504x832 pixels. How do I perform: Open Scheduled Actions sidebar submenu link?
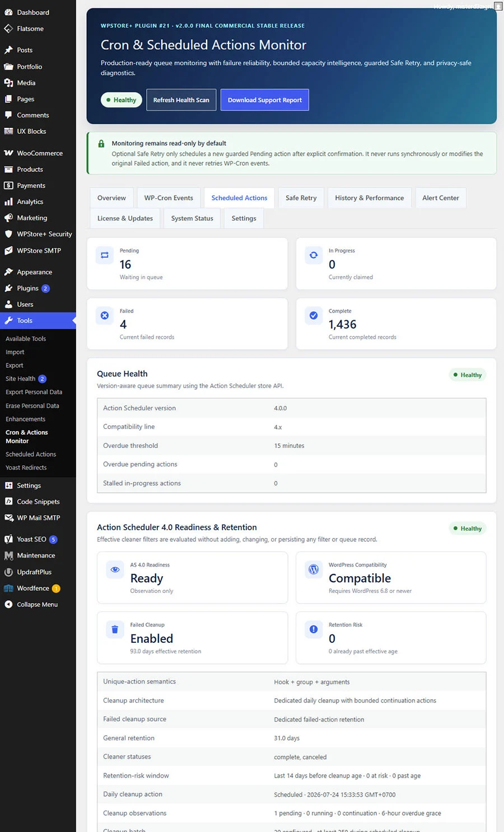coord(31,455)
